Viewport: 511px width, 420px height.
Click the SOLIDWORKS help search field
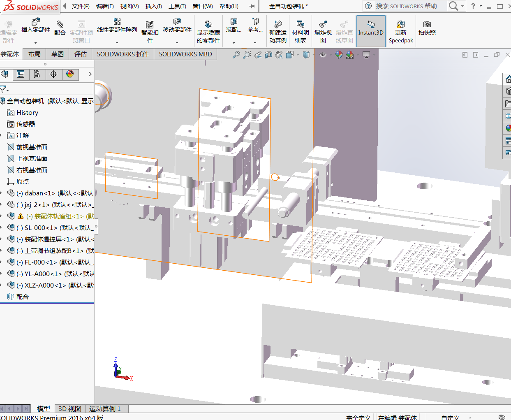[x=406, y=6]
